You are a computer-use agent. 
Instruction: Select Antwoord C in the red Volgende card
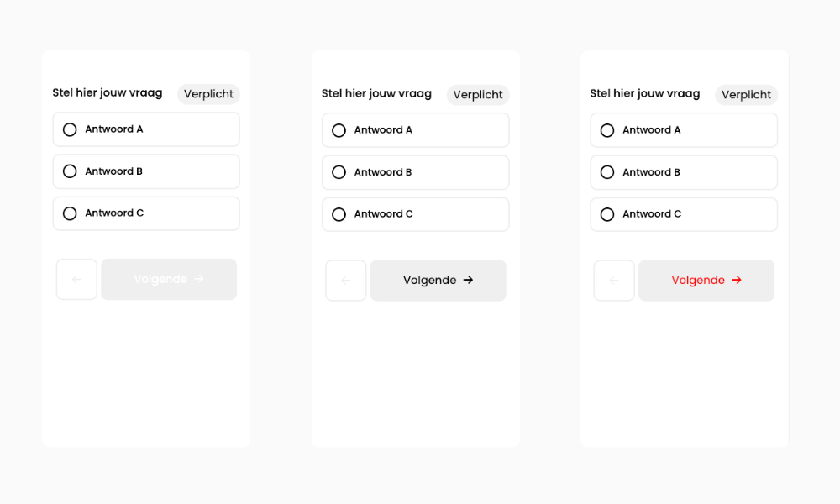tap(607, 214)
